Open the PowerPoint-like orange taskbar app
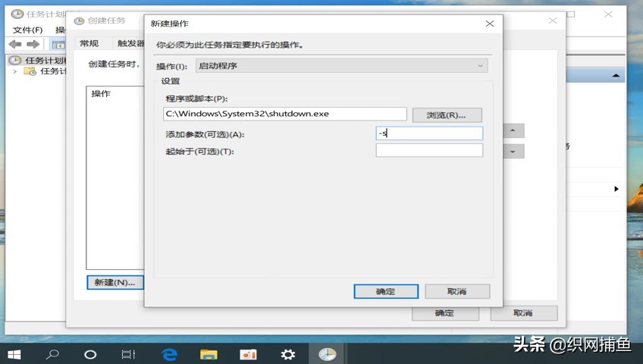Viewport: 643px width, 364px height. point(248,355)
